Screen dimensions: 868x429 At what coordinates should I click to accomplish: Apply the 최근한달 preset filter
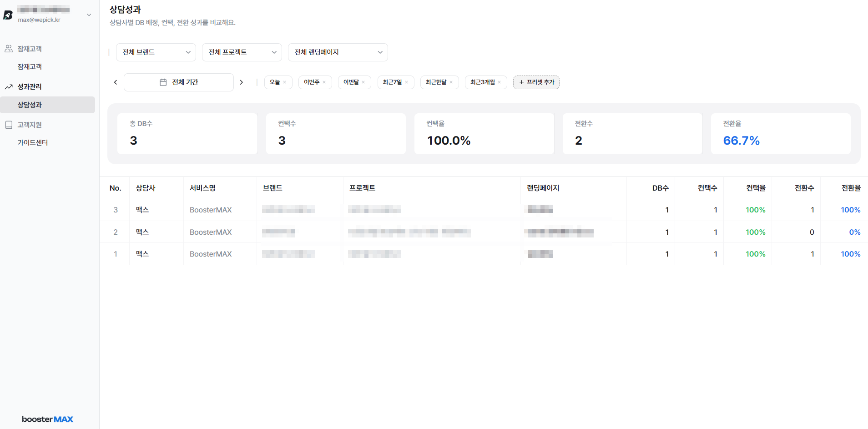tap(436, 82)
